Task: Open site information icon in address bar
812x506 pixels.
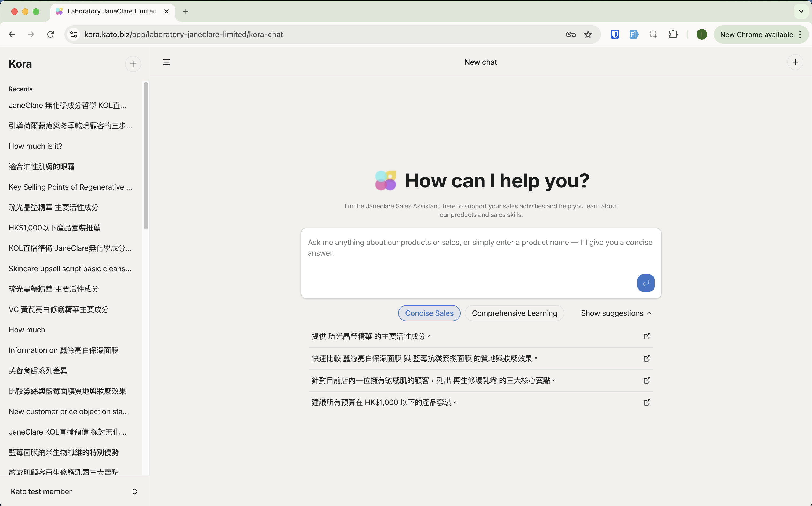Action: (74, 34)
